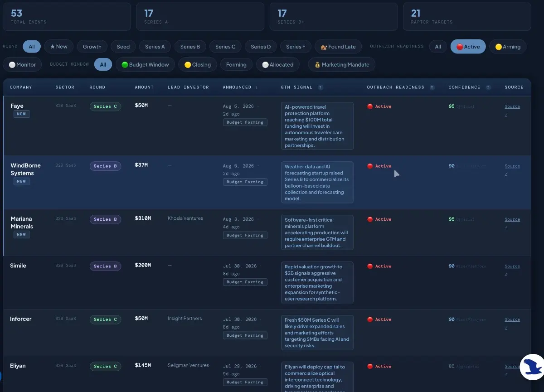Click the Khosla Ventures lead investor
The image size is (544, 392).
tap(185, 218)
